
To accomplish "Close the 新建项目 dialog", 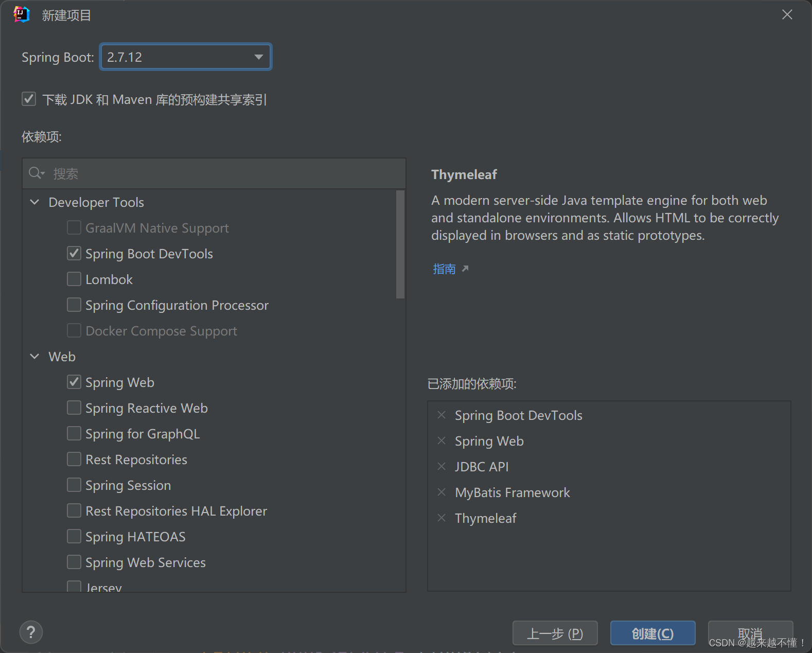I will pyautogui.click(x=787, y=14).
